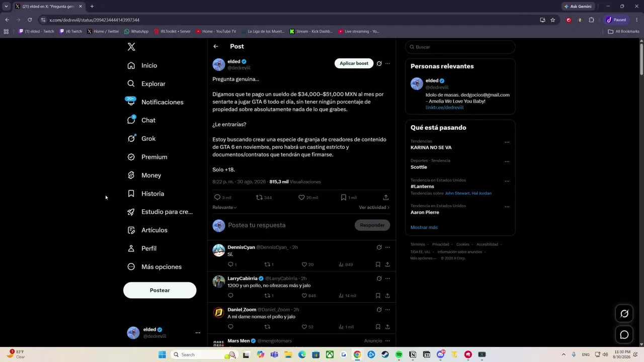Open Explorar in the sidebar
Screen dimensions: 644x362
146,84
